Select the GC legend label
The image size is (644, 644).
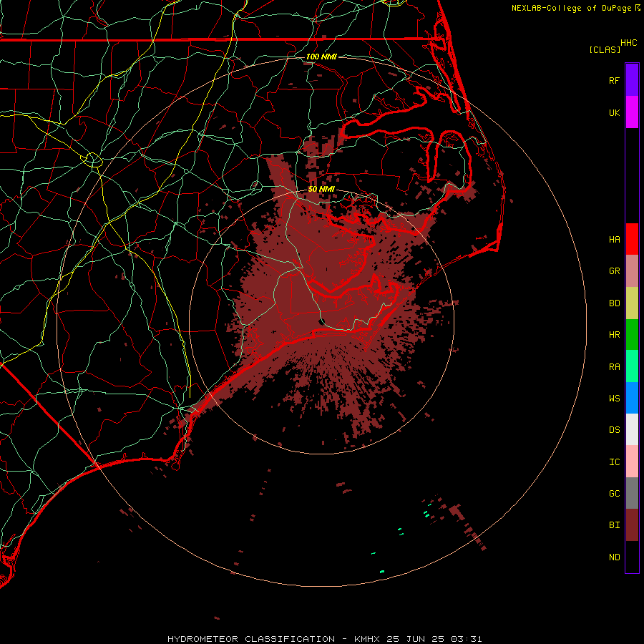[614, 494]
